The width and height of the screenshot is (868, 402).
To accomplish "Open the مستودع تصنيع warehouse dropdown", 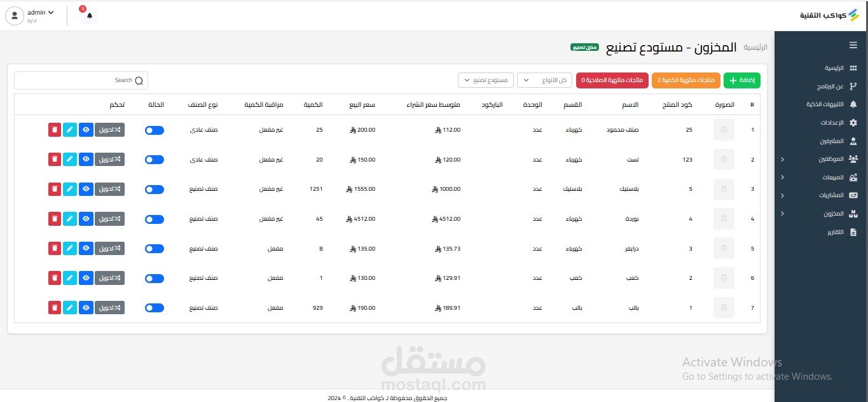I will pos(486,80).
